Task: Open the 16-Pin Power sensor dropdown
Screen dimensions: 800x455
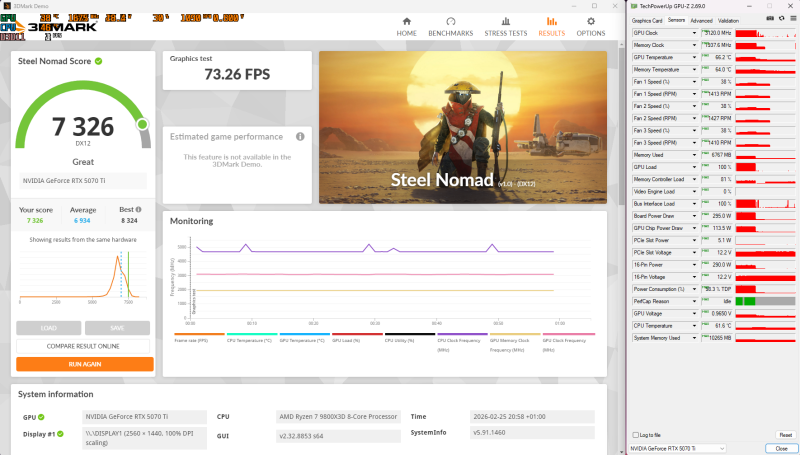Action: click(x=694, y=265)
